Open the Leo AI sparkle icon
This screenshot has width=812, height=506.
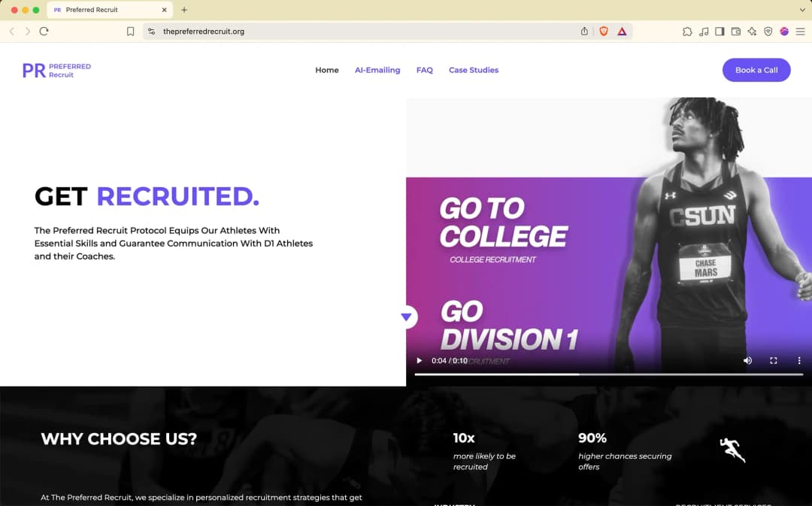[752, 32]
